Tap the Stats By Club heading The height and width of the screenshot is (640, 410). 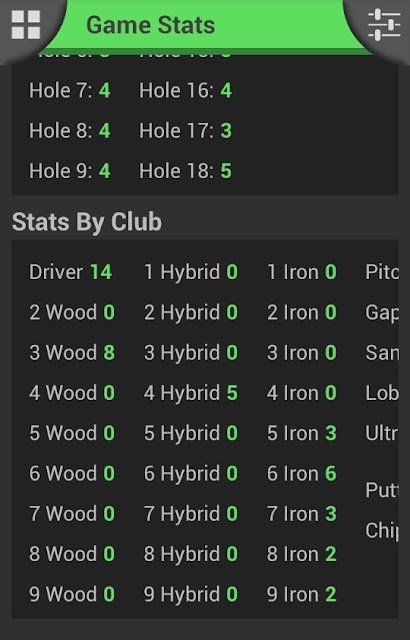coord(87,222)
